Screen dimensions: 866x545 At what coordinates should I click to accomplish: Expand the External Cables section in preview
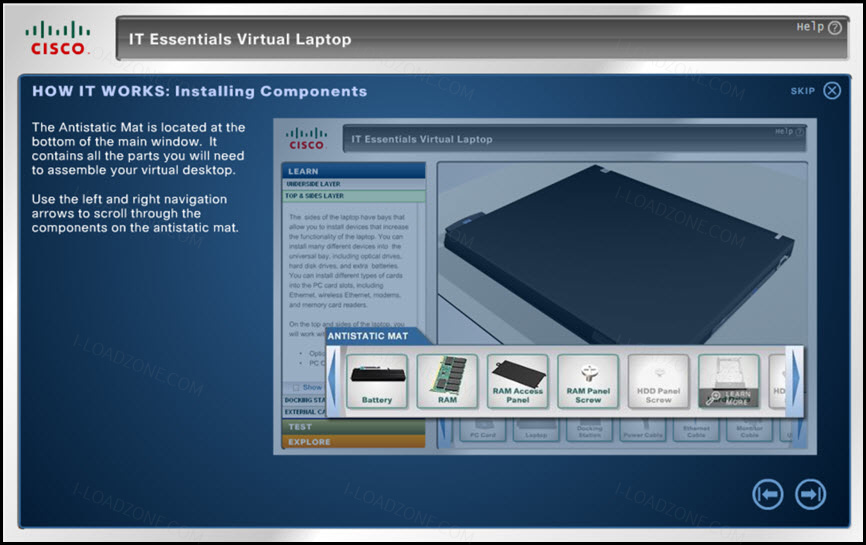coord(304,412)
